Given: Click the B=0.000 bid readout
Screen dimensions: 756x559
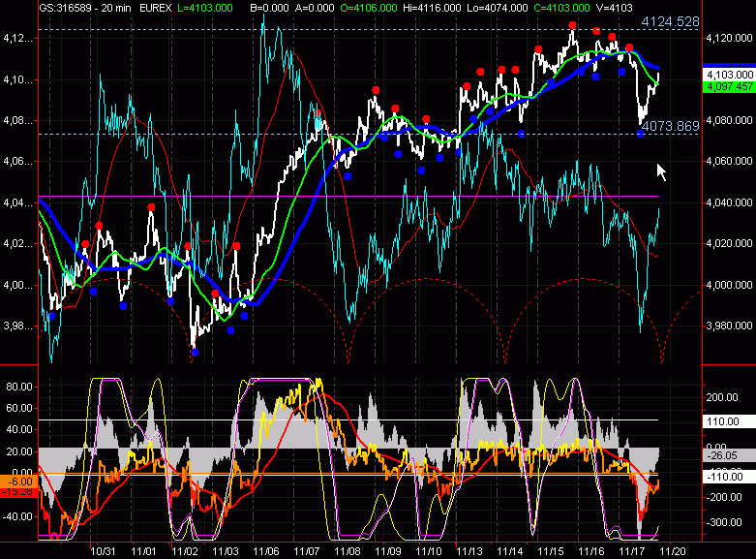Looking at the screenshot, I should click(269, 8).
